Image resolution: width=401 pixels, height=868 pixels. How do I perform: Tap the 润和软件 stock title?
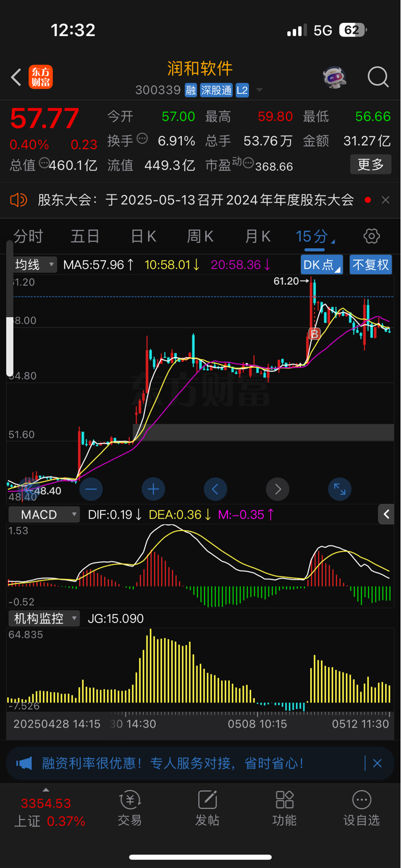pos(200,68)
